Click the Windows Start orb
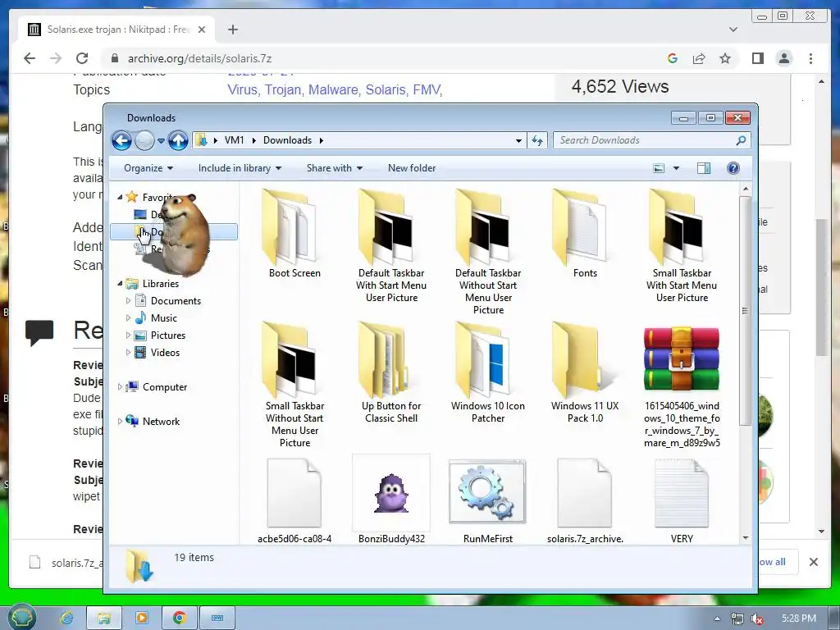This screenshot has width=840, height=630. coord(21,617)
